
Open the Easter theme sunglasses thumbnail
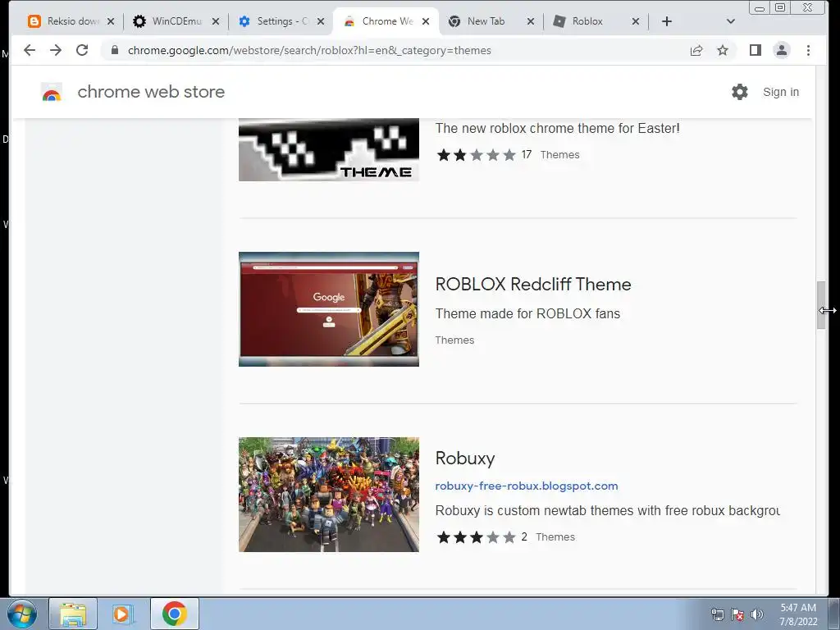click(x=329, y=149)
